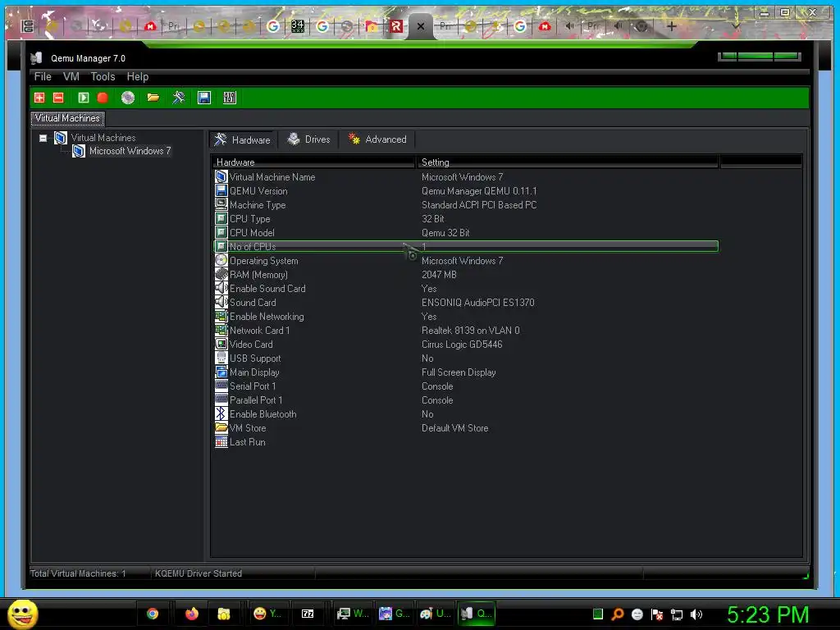Click the orange magnifier tray icon
This screenshot has width=840, height=630.
click(x=617, y=614)
